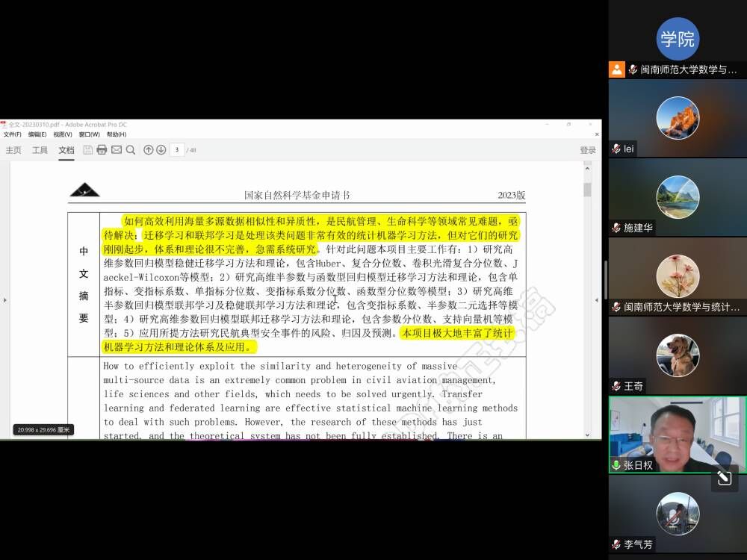747x560 pixels.
Task: Expand the left navigation pane arrow
Action: [5, 300]
